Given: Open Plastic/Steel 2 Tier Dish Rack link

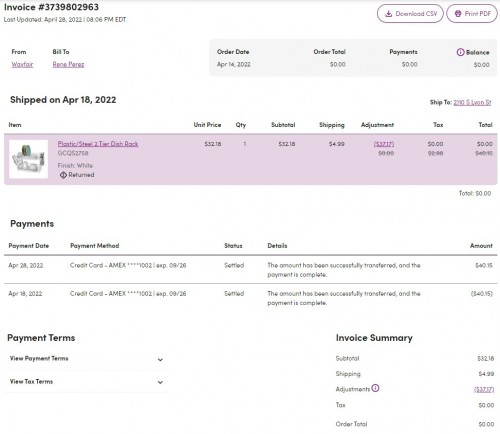Looking at the screenshot, I should click(x=98, y=144).
